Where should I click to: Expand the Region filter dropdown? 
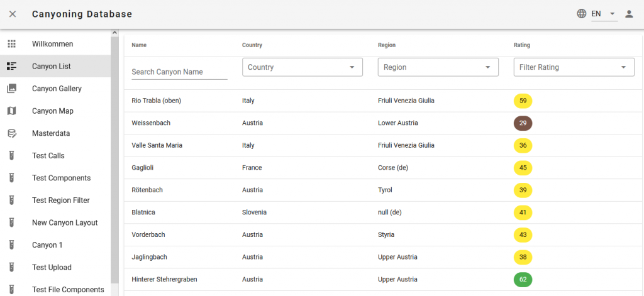click(438, 67)
